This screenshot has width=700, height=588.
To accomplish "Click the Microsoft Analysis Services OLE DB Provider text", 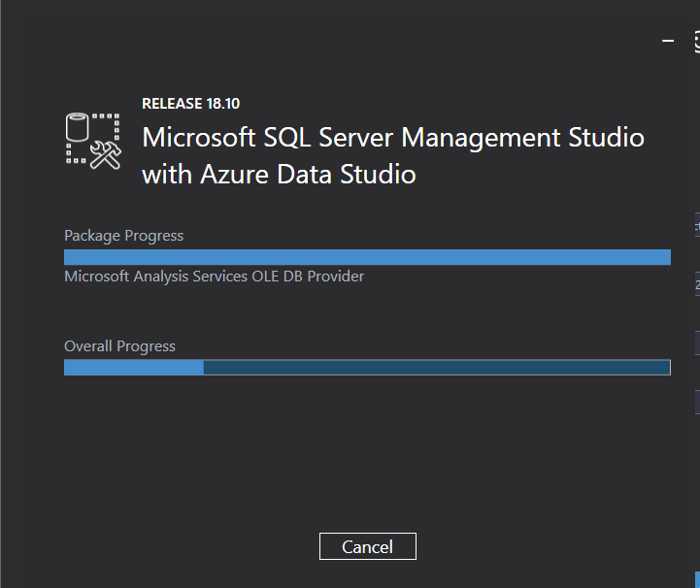I will pyautogui.click(x=214, y=277).
